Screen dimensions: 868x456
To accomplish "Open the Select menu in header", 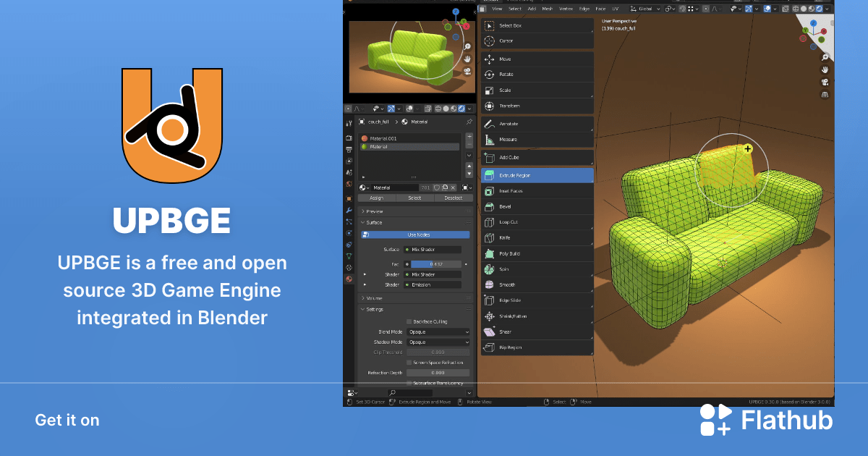I will [515, 9].
